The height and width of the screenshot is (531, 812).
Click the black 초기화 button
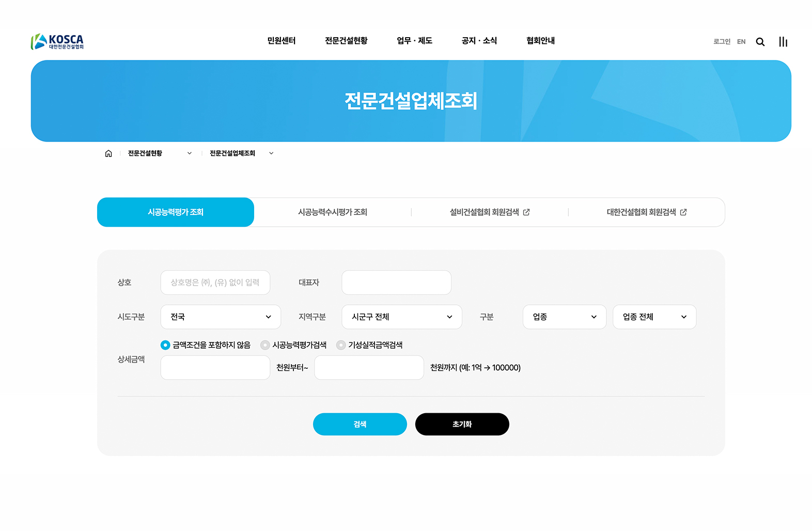462,424
